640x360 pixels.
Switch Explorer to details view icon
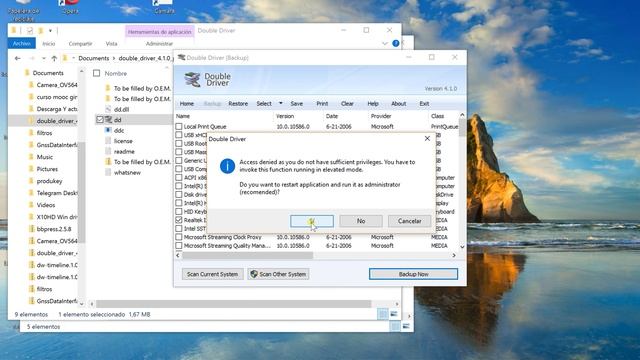click(x=382, y=314)
